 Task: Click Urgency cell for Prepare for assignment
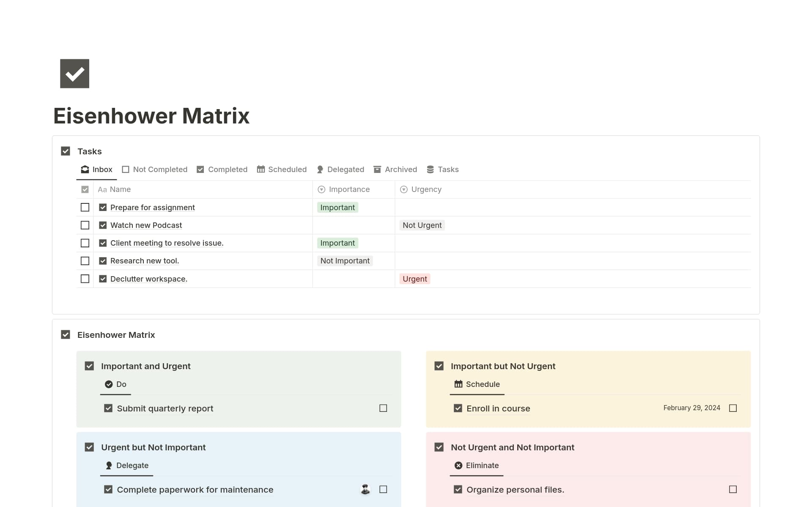pos(573,208)
